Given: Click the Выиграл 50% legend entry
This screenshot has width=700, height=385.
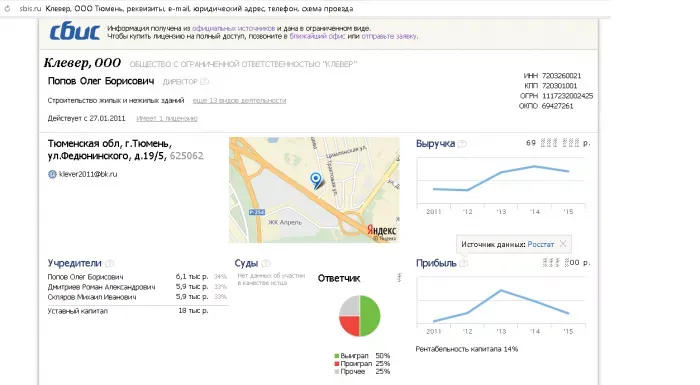Looking at the screenshot, I should click(362, 356).
